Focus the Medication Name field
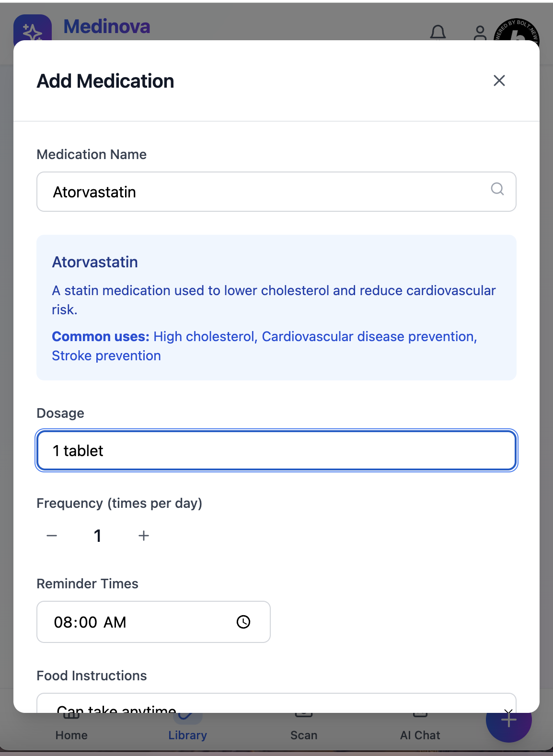 (x=276, y=192)
